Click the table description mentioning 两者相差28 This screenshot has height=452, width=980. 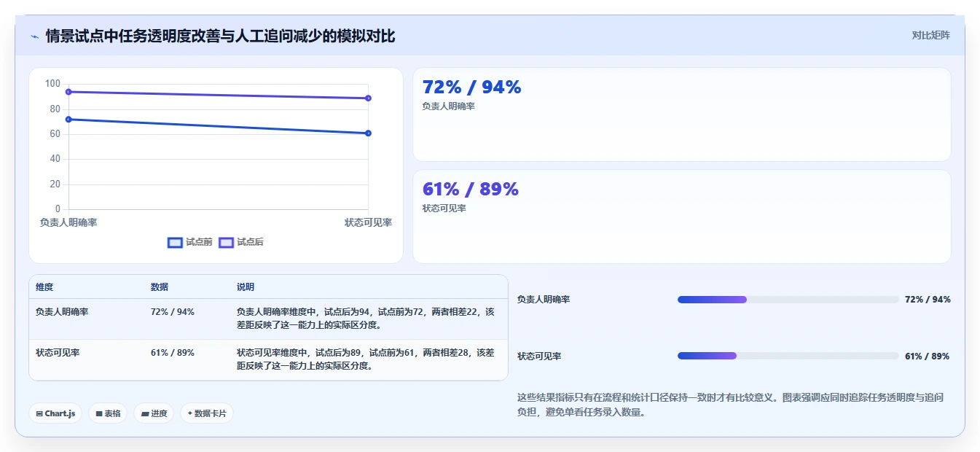coord(366,359)
